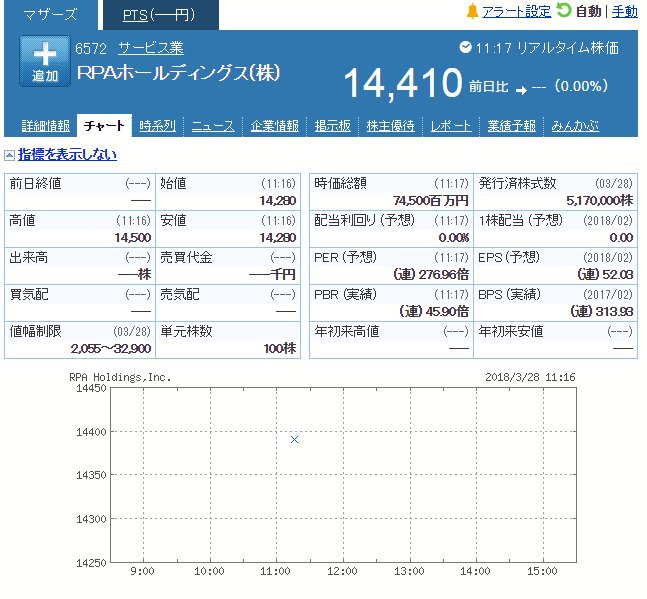Click the BPS value 313.93

pyautogui.click(x=602, y=312)
